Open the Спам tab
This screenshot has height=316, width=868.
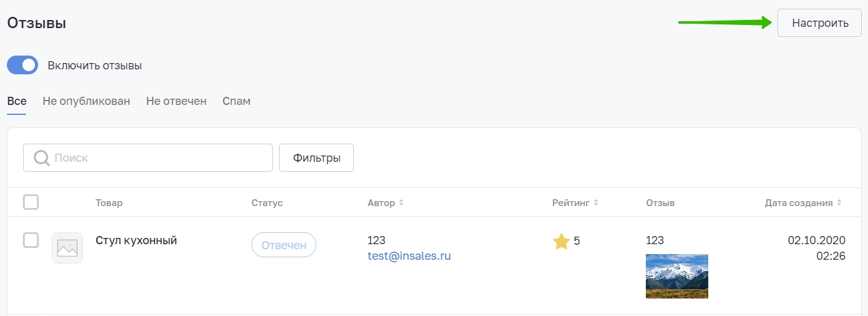pyautogui.click(x=237, y=101)
